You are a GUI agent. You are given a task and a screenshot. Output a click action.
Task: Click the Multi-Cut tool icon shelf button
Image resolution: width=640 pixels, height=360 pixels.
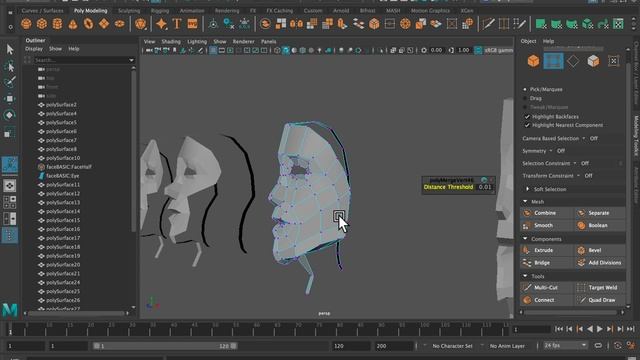tap(489, 24)
